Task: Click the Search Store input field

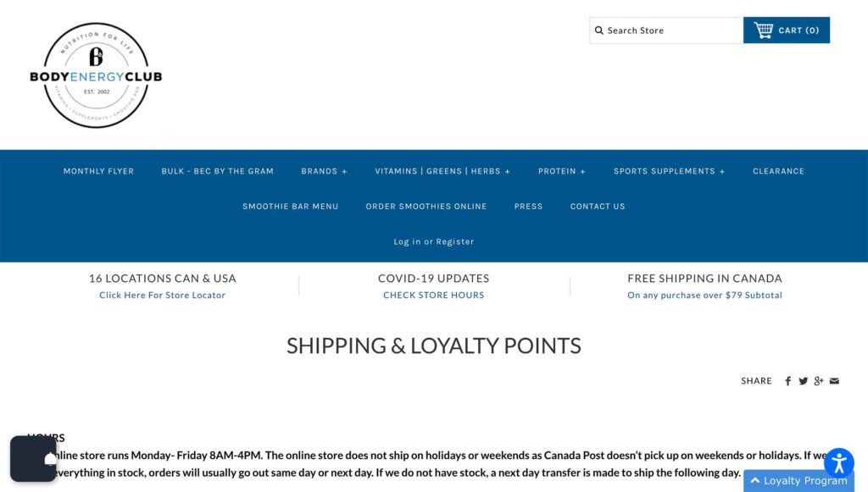Action: (670, 30)
